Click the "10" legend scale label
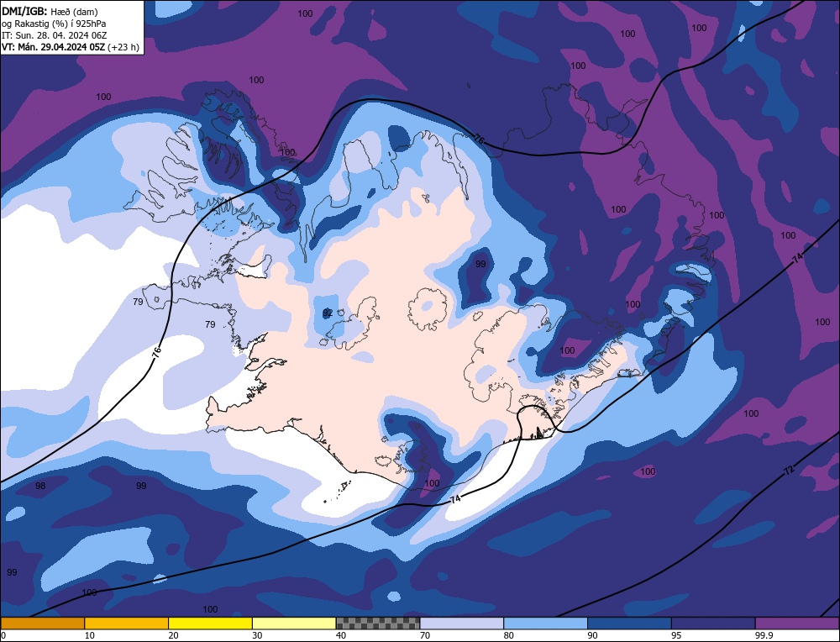Image resolution: width=840 pixels, height=642 pixels. point(90,635)
